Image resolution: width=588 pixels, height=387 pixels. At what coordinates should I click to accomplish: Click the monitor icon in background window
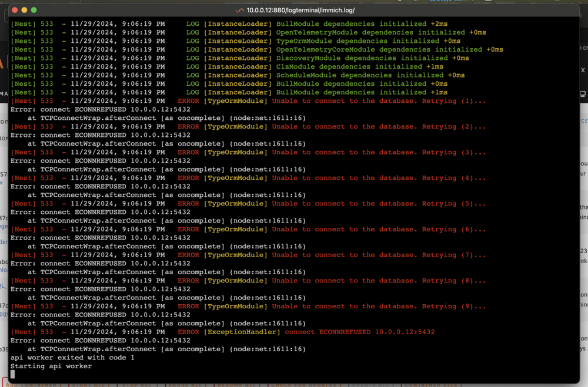(x=583, y=94)
